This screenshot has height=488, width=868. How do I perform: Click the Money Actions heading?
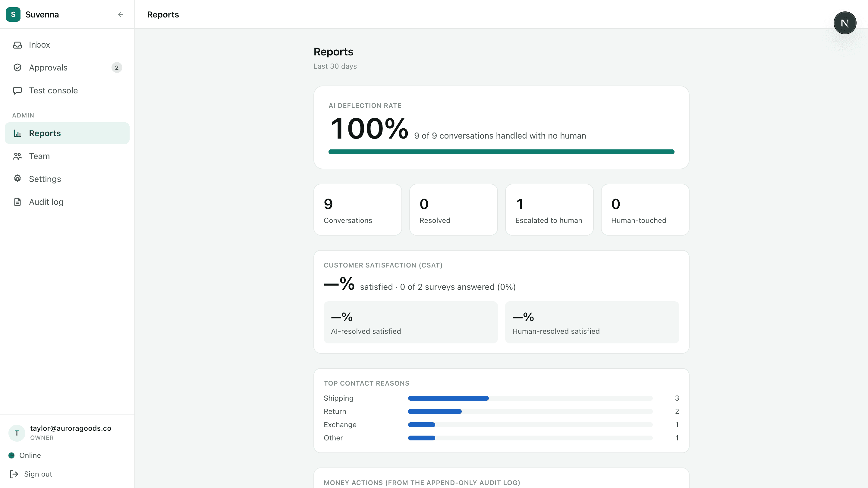[x=422, y=483]
